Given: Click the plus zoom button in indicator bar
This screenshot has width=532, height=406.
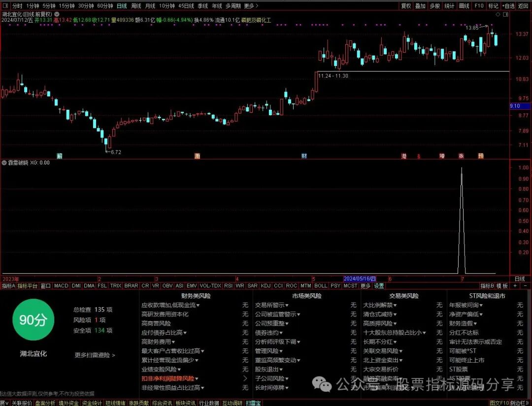Looking at the screenshot, I should pos(515,286).
